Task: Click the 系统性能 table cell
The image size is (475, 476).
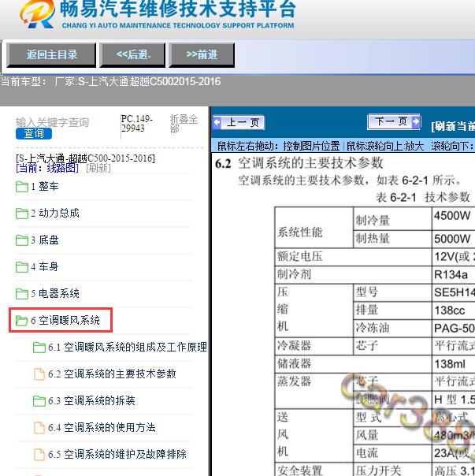Action: coord(314,228)
